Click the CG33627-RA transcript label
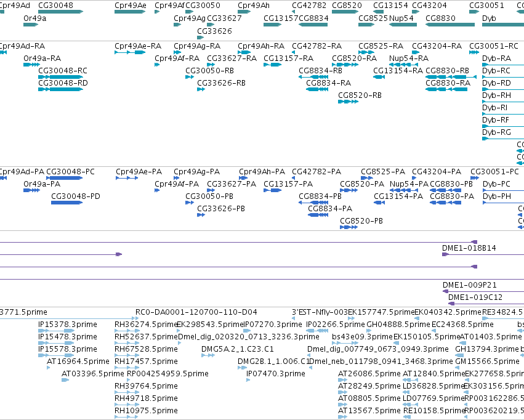 tap(232, 59)
